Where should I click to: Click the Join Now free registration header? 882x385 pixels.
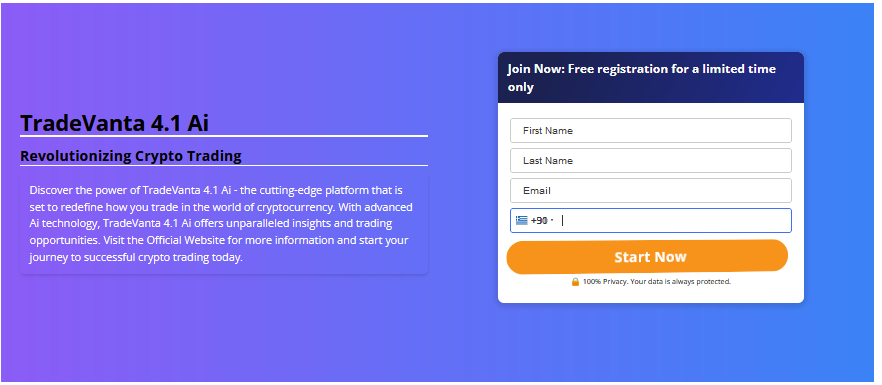[x=651, y=78]
